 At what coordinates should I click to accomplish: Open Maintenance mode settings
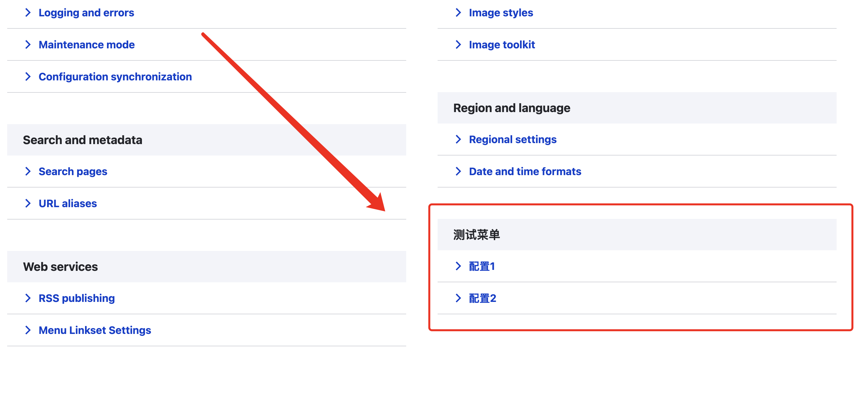(x=87, y=45)
